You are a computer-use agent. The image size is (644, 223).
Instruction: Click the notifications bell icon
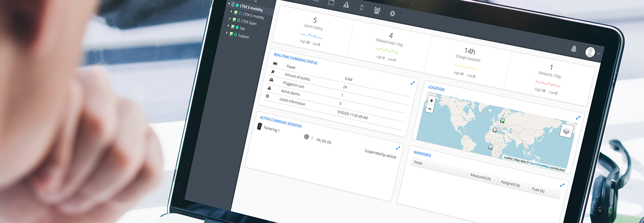point(574,49)
